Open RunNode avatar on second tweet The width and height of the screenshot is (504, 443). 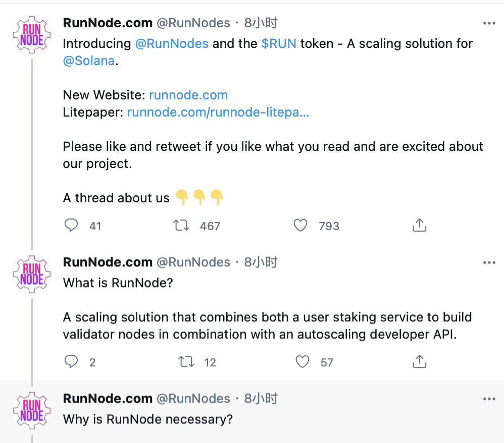pos(32,274)
